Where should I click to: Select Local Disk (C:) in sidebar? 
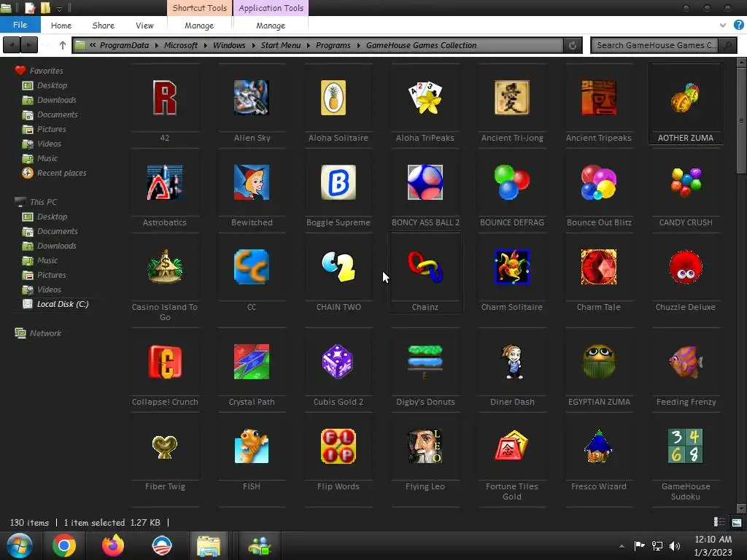click(x=63, y=304)
